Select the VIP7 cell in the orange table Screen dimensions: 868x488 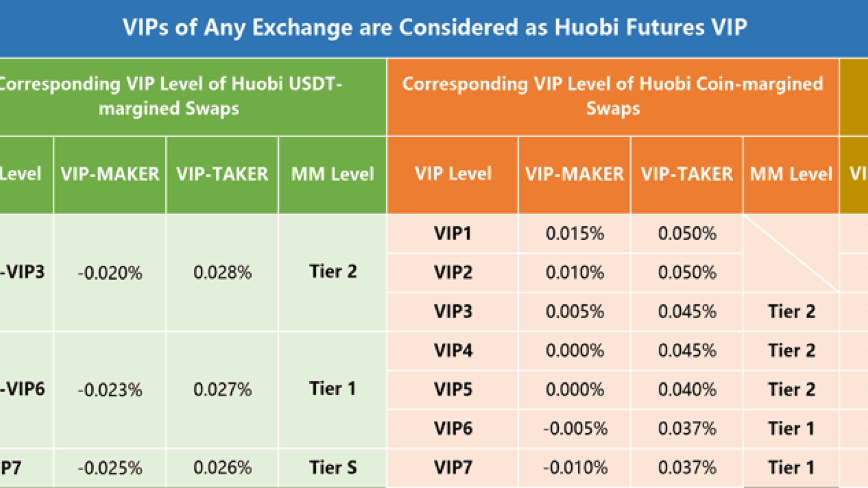click(453, 468)
